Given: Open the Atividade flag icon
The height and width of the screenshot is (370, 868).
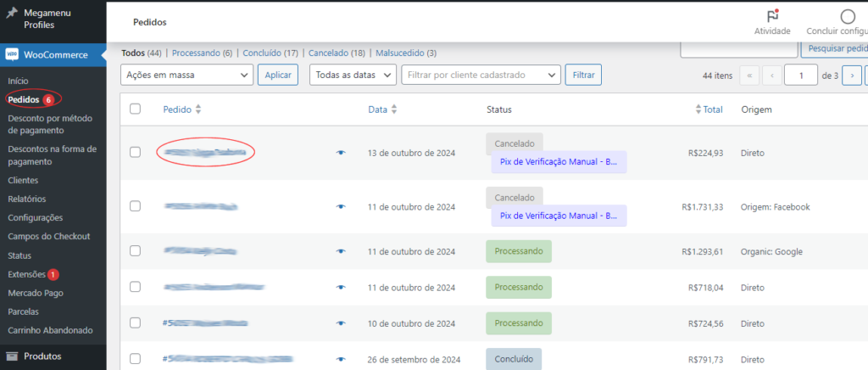Looking at the screenshot, I should [771, 16].
